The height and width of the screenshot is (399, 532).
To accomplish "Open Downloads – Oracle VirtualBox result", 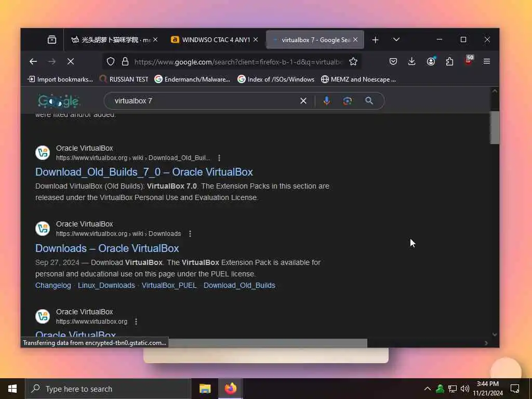I will coord(107,248).
